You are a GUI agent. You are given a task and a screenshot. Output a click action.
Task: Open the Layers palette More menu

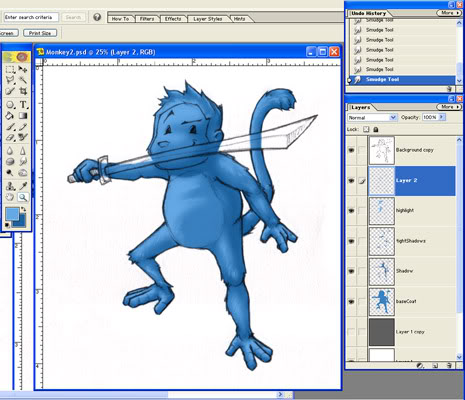pos(449,107)
